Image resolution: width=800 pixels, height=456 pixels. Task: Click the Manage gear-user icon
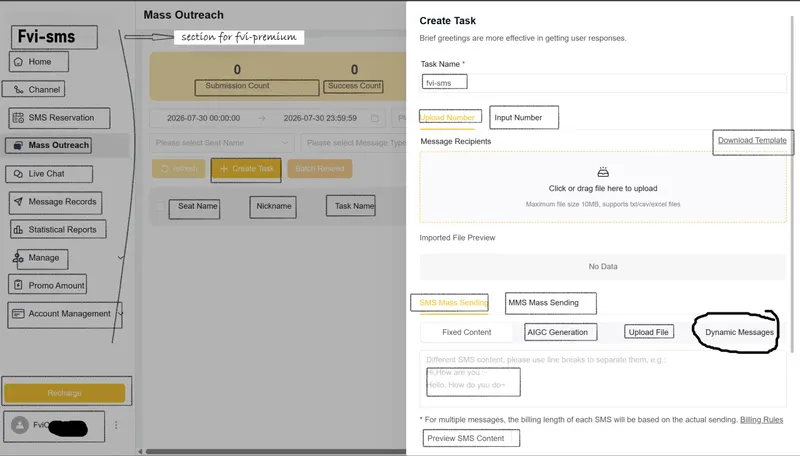18,258
